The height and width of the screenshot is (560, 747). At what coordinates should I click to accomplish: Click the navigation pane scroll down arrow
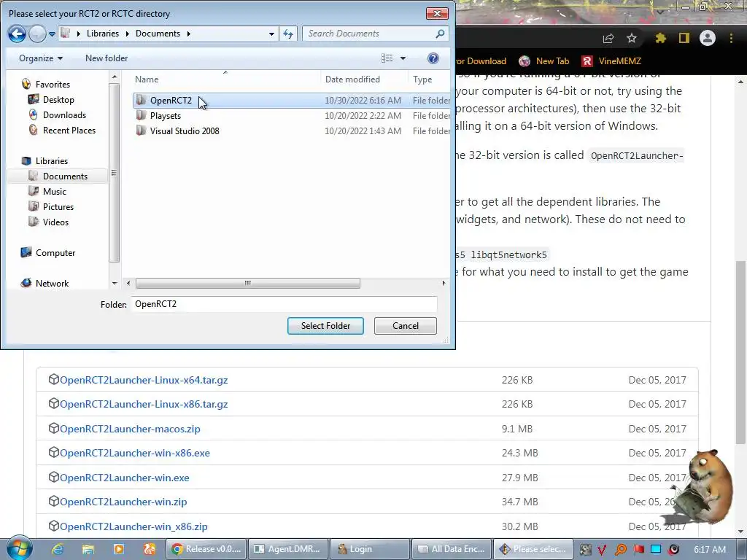[x=115, y=284]
